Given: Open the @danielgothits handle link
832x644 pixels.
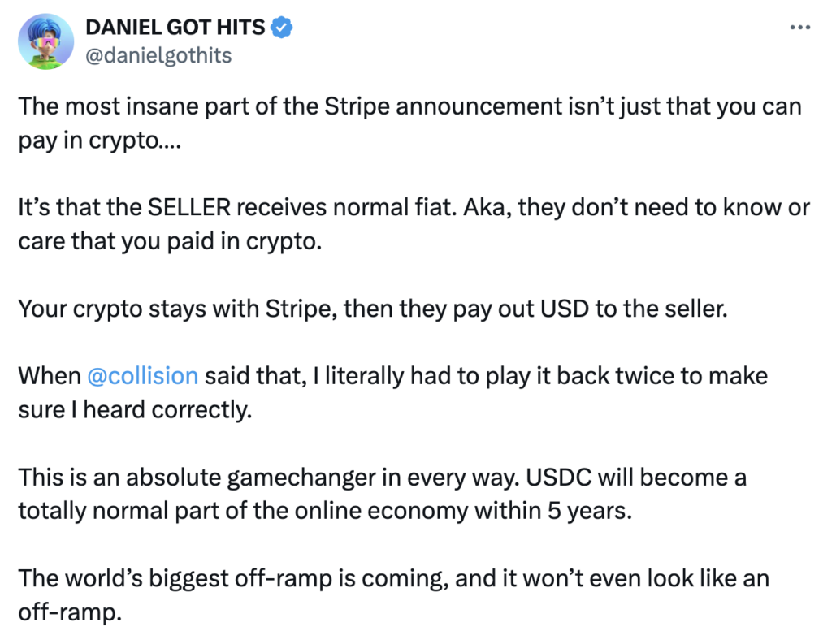Looking at the screenshot, I should tap(158, 55).
